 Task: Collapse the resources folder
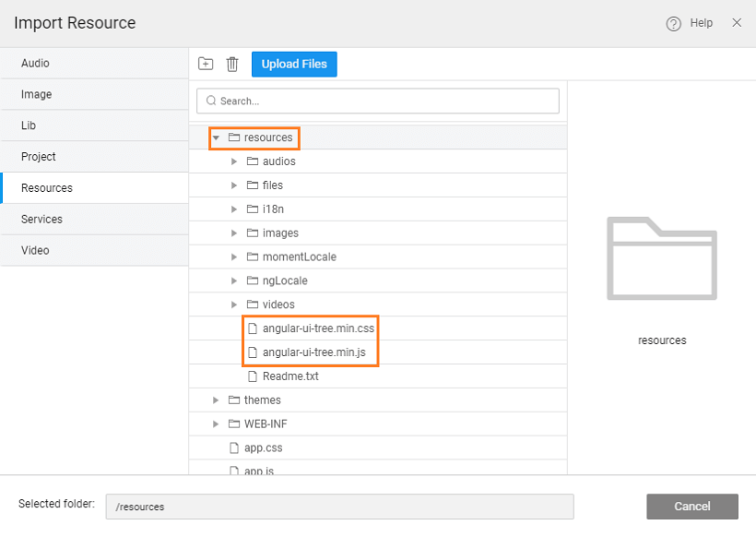pyautogui.click(x=216, y=137)
